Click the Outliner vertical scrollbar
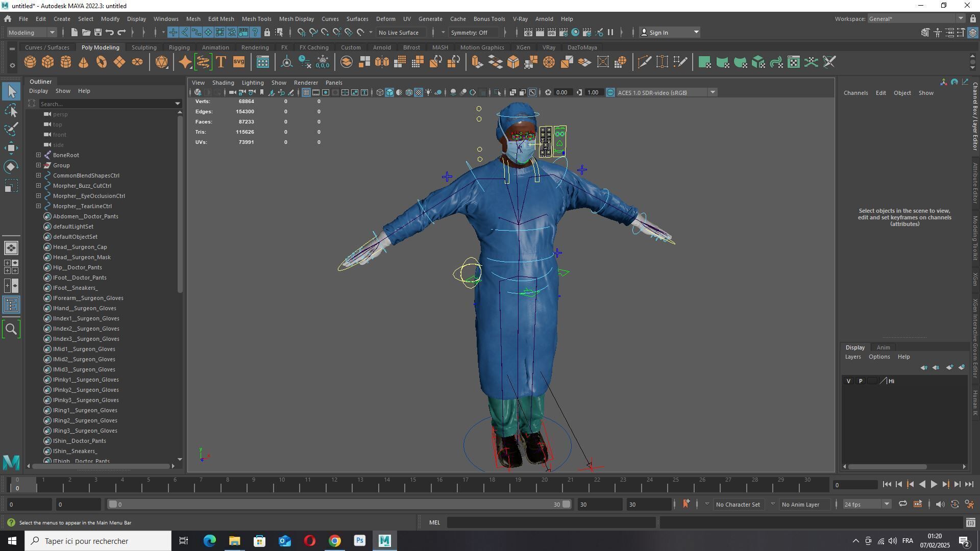Viewport: 980px width, 551px height. (179, 205)
